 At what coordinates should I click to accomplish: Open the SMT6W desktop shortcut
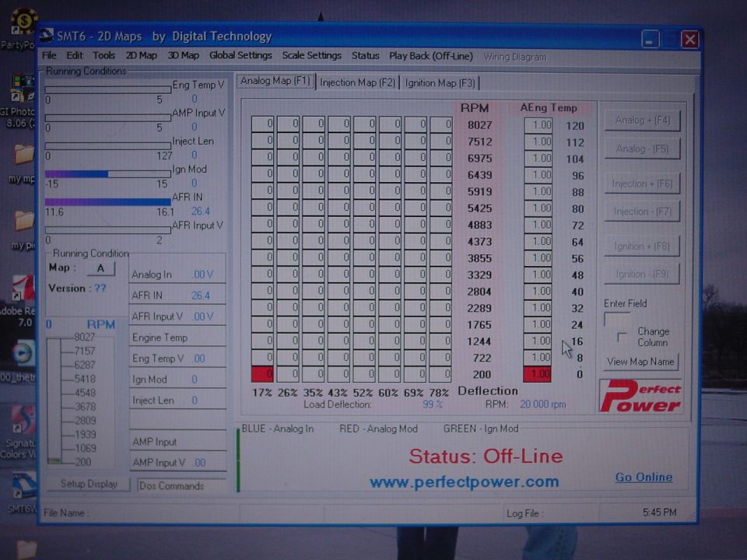(23, 493)
